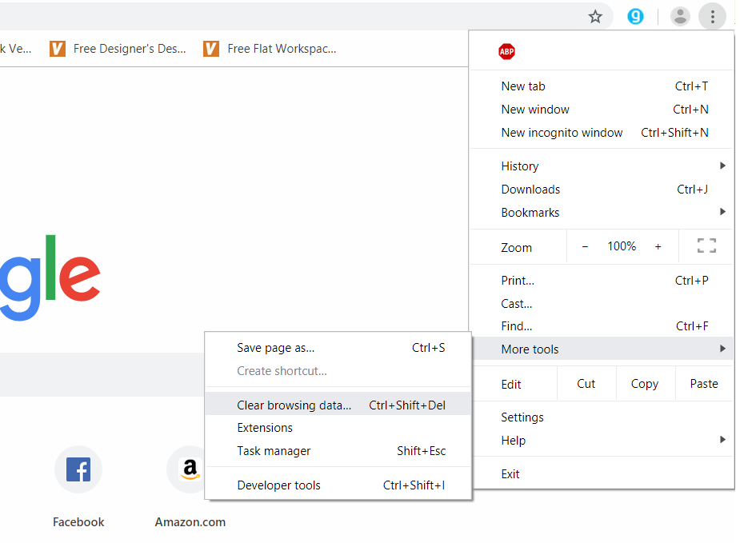
Task: Decrease zoom with the minus button
Action: click(x=585, y=246)
